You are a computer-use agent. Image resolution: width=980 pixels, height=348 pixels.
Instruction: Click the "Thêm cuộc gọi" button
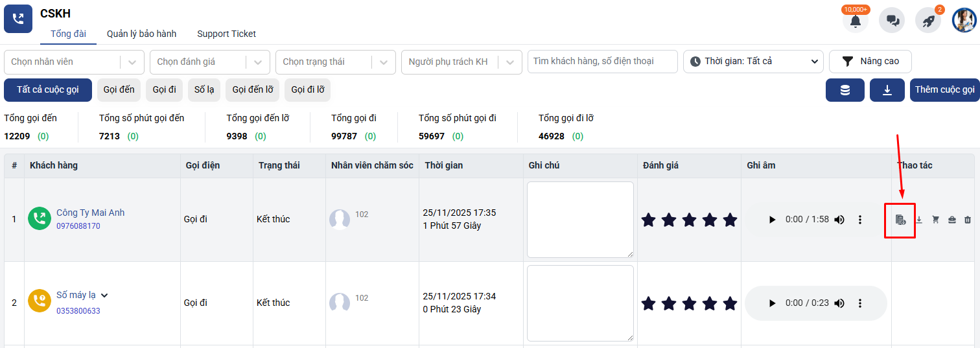pyautogui.click(x=944, y=90)
